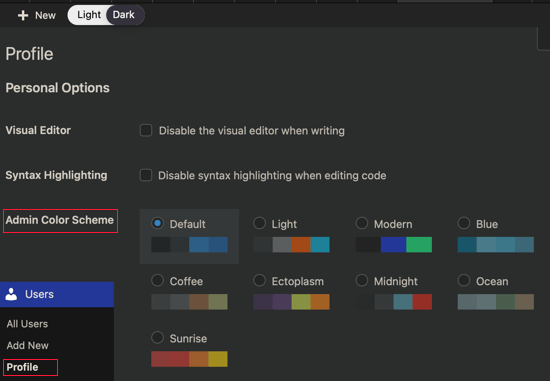Click the Midnight scheme color palette

394,302
